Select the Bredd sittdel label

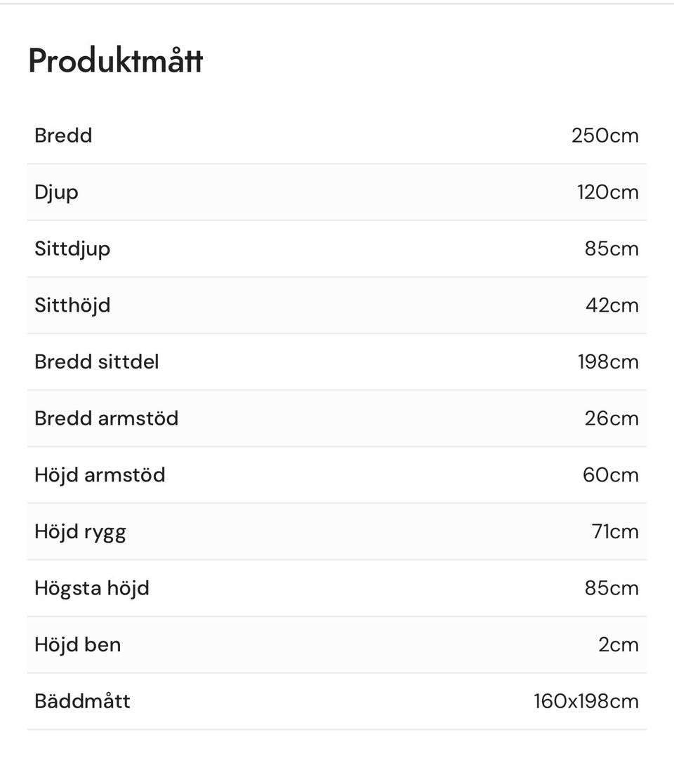pyautogui.click(x=97, y=362)
